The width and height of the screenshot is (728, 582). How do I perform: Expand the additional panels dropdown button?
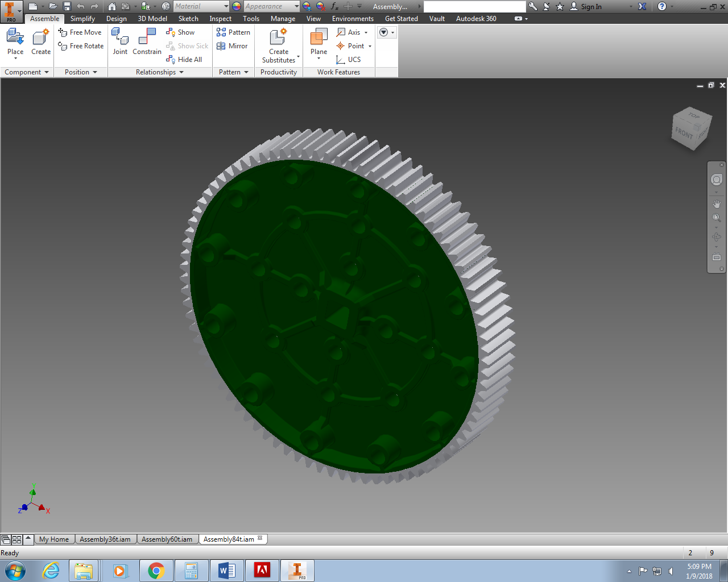[x=387, y=32]
